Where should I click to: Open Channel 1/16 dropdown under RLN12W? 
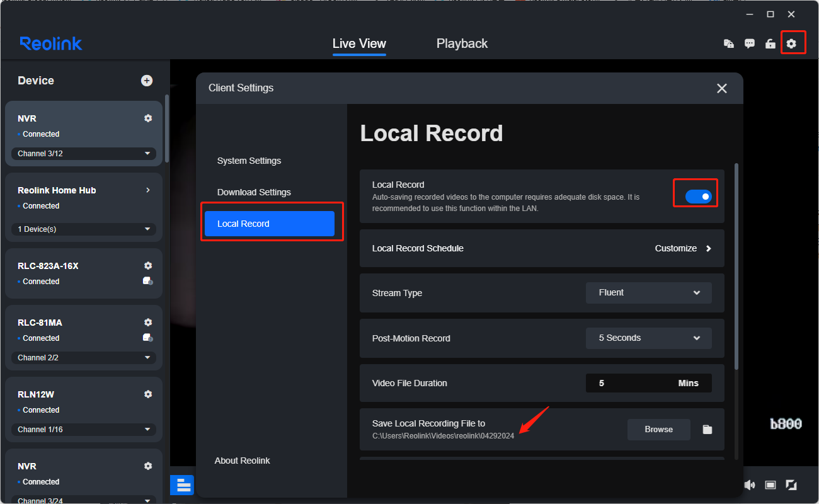pos(84,430)
